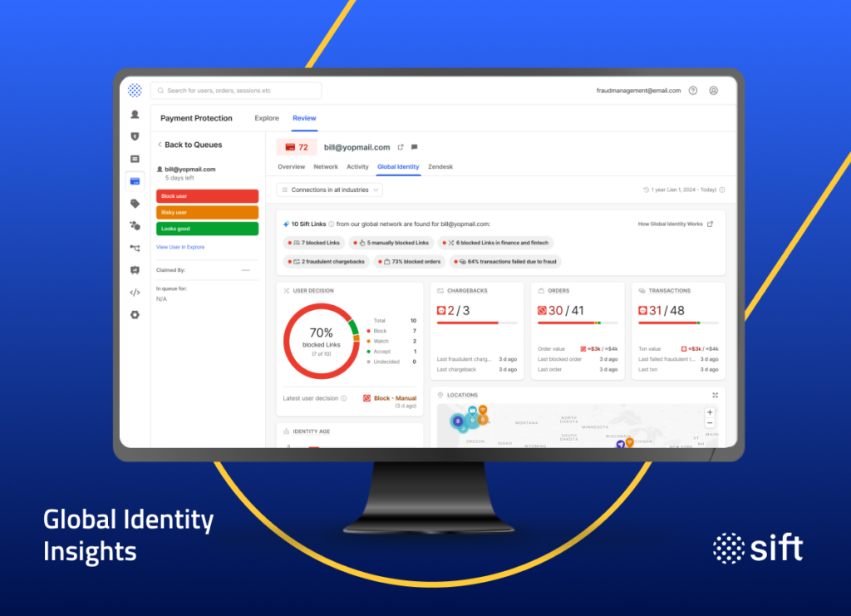This screenshot has width=851, height=616.
Task: Click the info icon for Latest user decision
Action: [343, 398]
